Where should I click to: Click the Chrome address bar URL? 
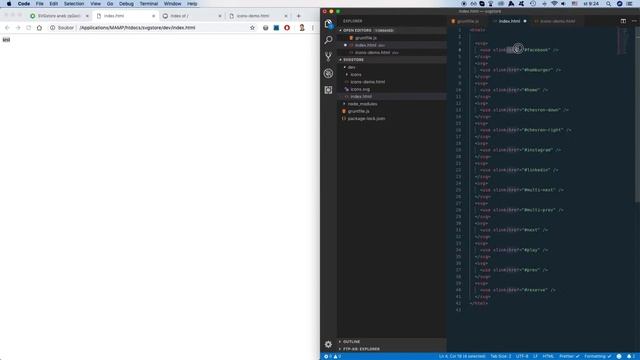138,28
